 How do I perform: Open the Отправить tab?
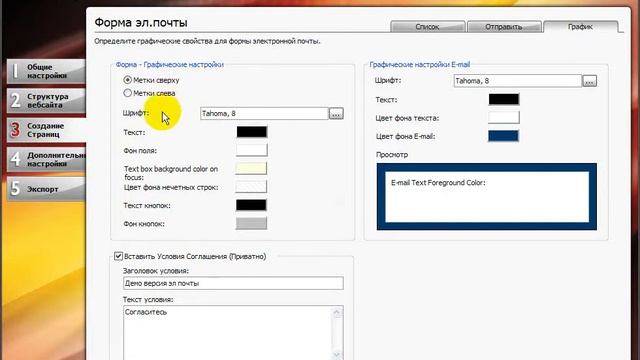coord(504,27)
